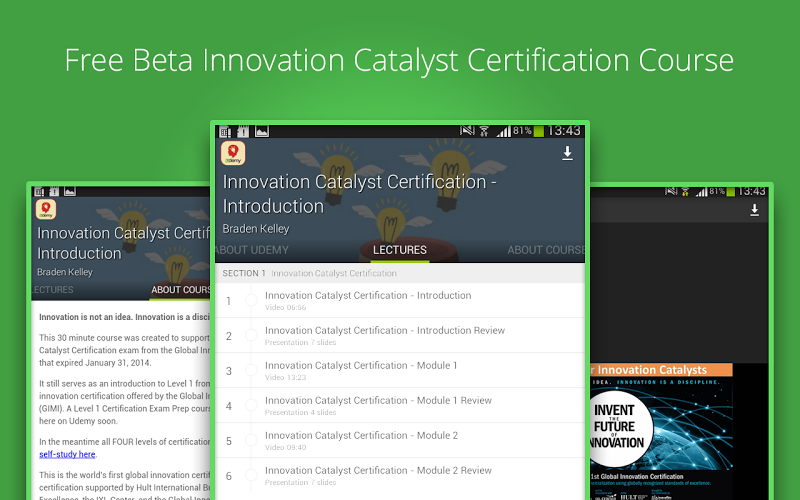The height and width of the screenshot is (500, 800).
Task: Select the ABOUT COURSE tab in left phone
Action: [x=181, y=290]
